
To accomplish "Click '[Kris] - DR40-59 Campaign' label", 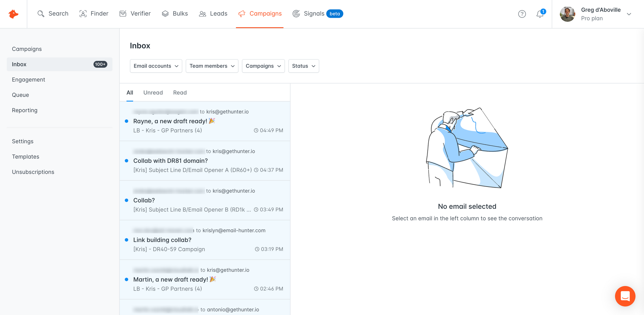I will point(169,249).
